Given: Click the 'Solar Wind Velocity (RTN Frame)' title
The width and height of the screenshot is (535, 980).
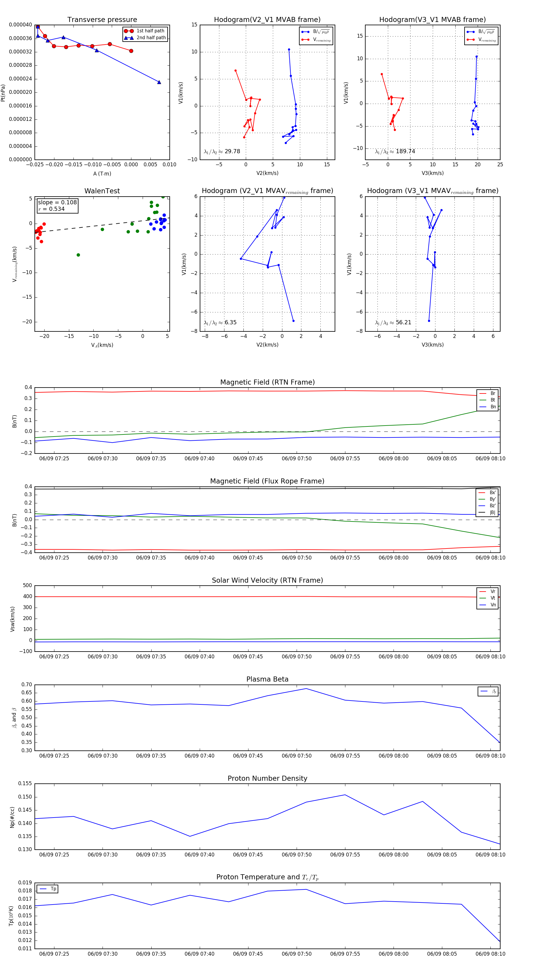Looking at the screenshot, I should (267, 580).
